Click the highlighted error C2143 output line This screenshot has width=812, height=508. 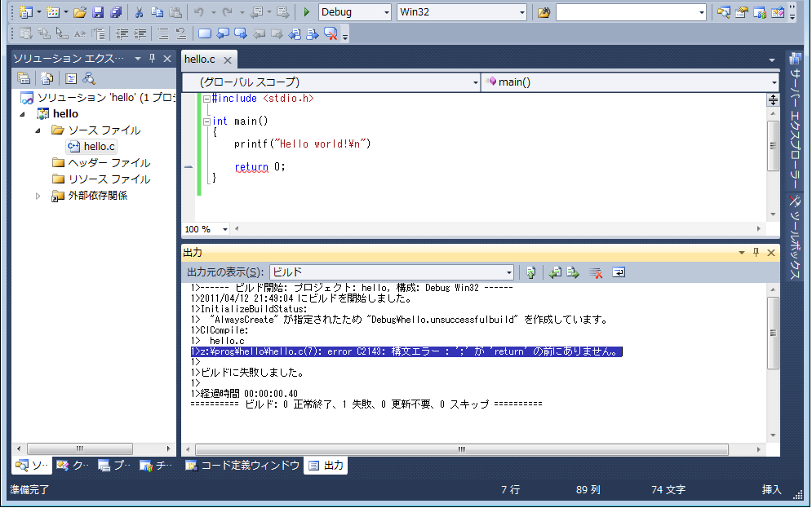(x=406, y=351)
